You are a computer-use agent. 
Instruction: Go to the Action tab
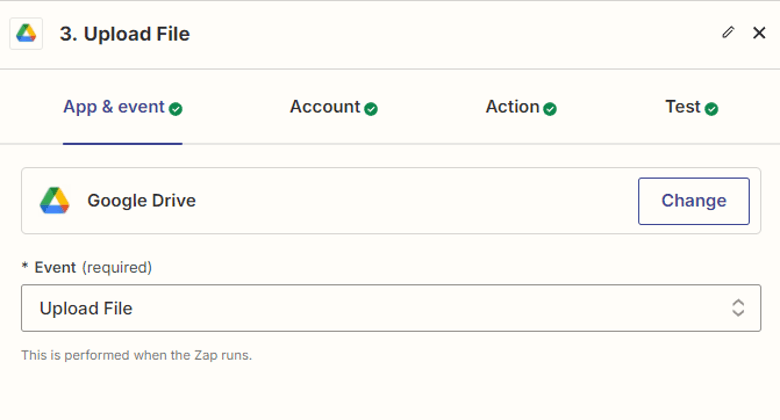click(512, 107)
